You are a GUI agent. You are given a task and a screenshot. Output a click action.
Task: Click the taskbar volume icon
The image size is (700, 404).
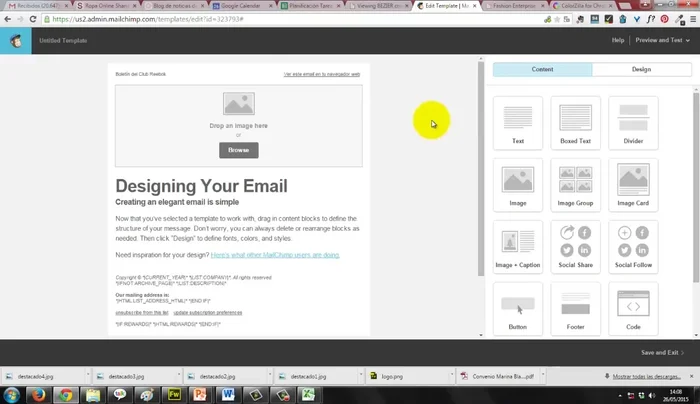point(652,396)
